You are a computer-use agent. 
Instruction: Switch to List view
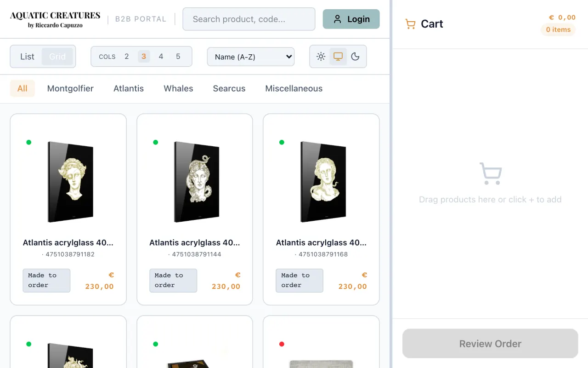coord(27,57)
